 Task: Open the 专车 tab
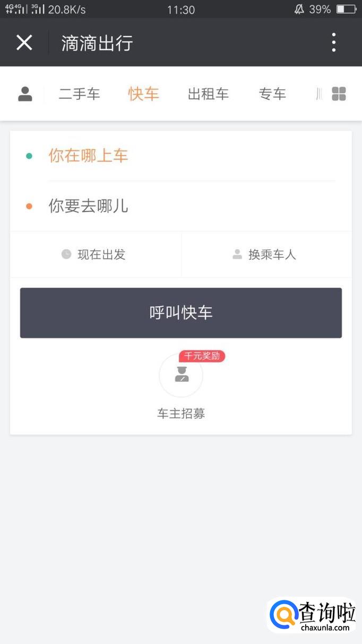point(272,94)
